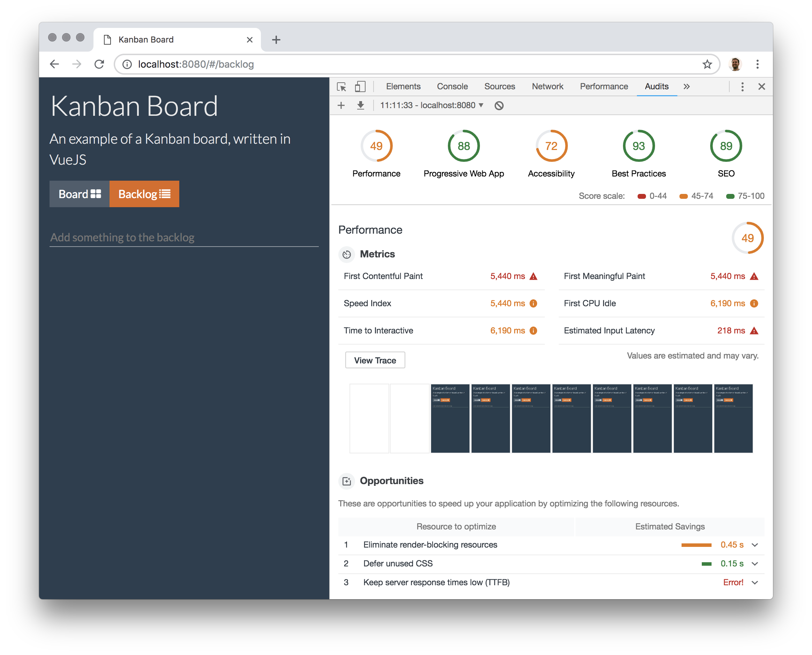Image resolution: width=812 pixels, height=655 pixels.
Task: Focus the backlog item input field
Action: coord(184,237)
